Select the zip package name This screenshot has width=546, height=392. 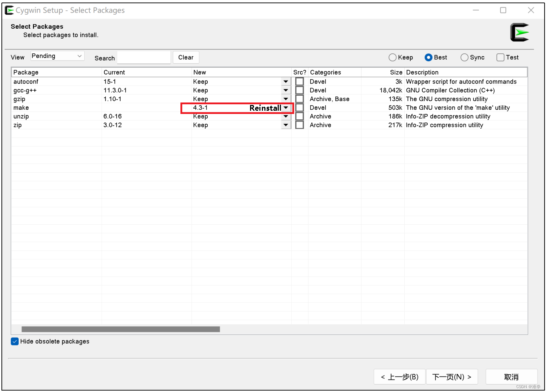tap(18, 125)
